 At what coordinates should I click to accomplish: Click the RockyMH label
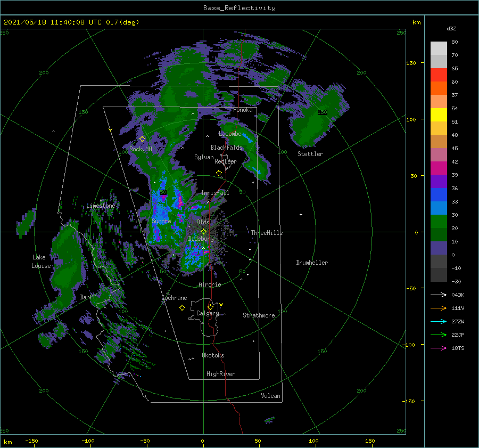[141, 149]
